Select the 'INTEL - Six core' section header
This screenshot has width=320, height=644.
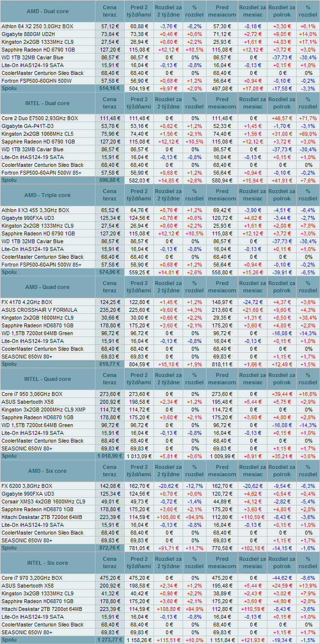(x=47, y=563)
